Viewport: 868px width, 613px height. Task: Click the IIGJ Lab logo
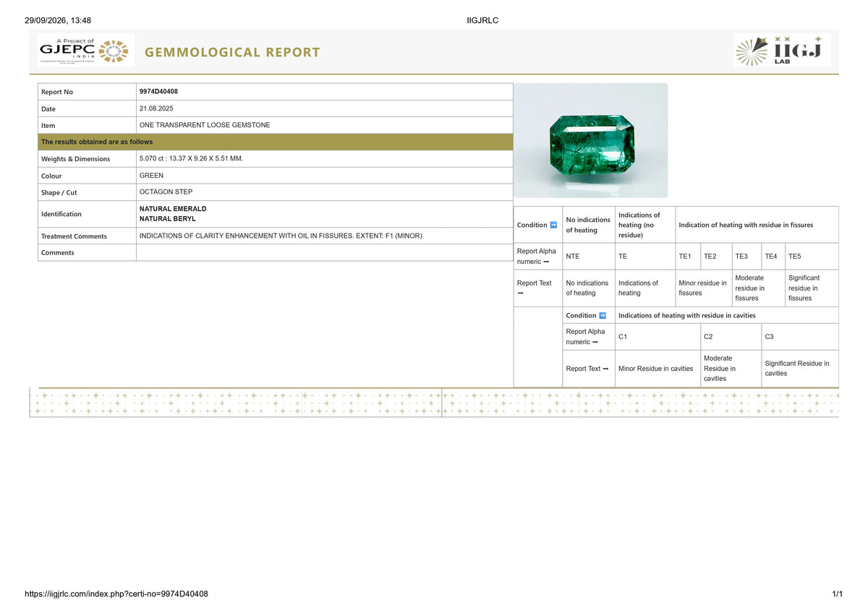(x=782, y=51)
